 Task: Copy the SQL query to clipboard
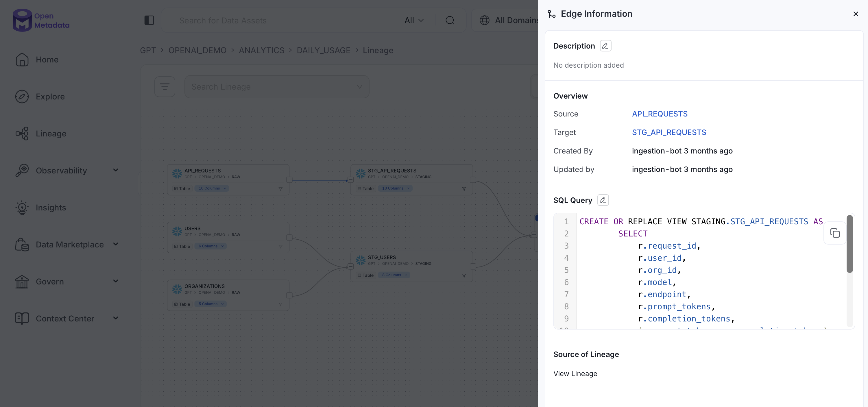coord(835,233)
